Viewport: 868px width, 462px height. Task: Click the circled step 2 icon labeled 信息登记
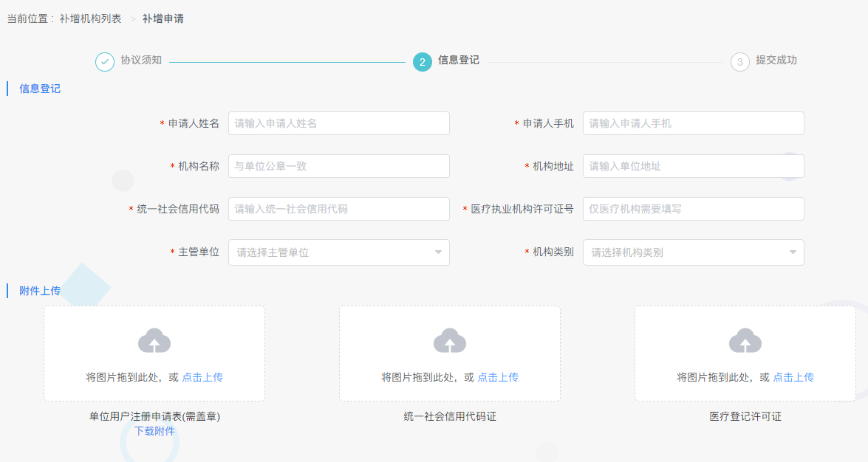pos(422,62)
